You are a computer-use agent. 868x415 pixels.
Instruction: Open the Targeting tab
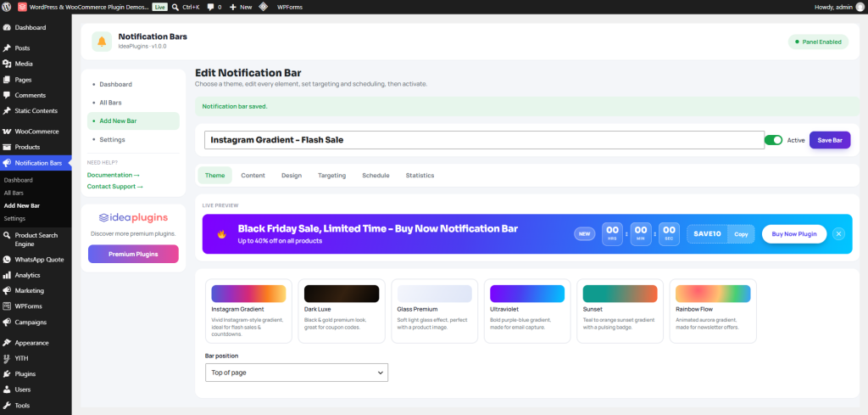click(x=331, y=175)
